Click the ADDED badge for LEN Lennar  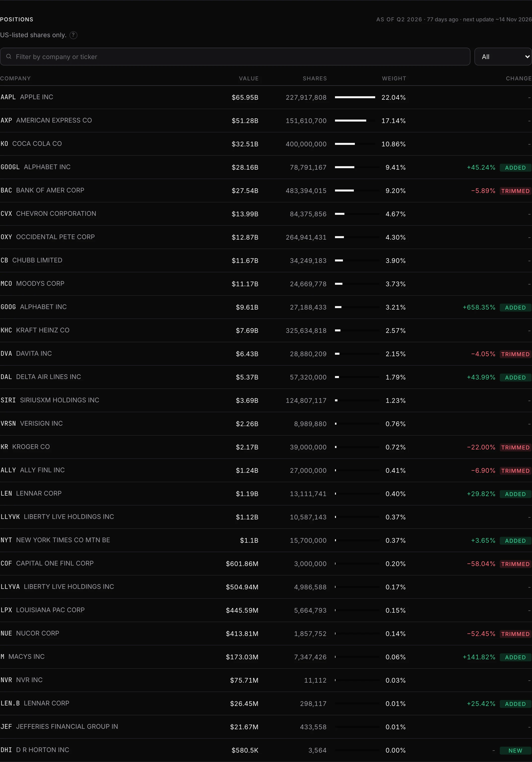tap(515, 494)
